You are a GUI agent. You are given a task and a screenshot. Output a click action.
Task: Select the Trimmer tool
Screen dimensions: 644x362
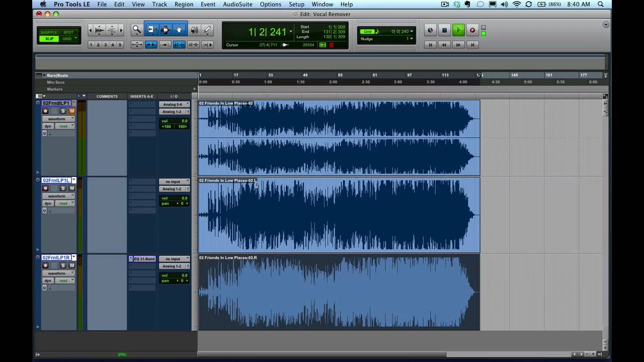[x=150, y=30]
